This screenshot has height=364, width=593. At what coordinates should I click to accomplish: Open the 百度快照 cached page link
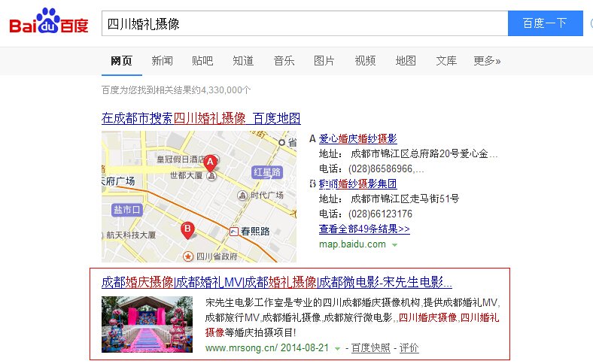370,348
